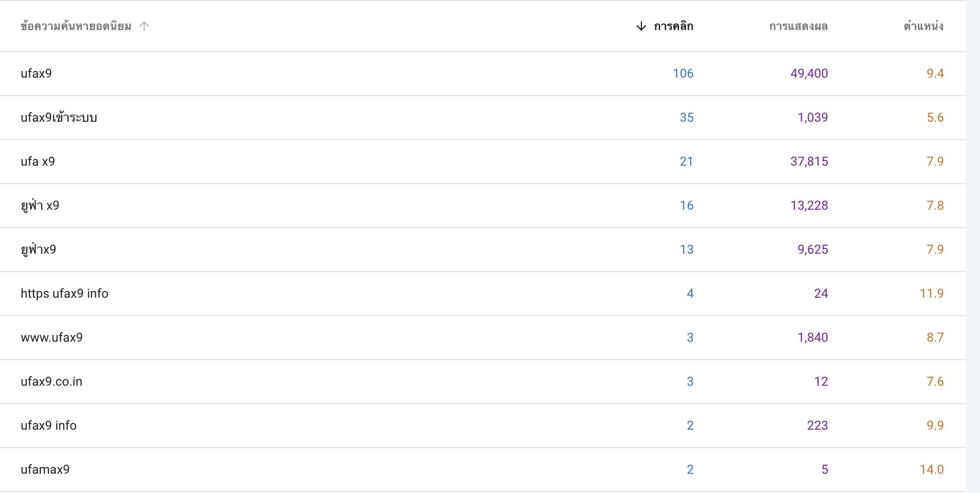Sort by the ตำแหน่ง column header
Viewport: 980px width, 493px height.
pos(923,26)
